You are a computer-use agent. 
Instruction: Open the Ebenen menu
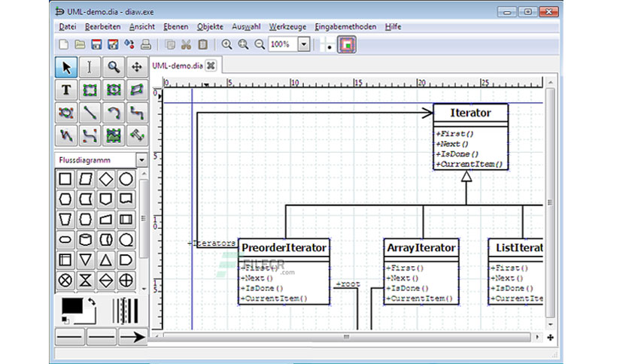click(176, 27)
